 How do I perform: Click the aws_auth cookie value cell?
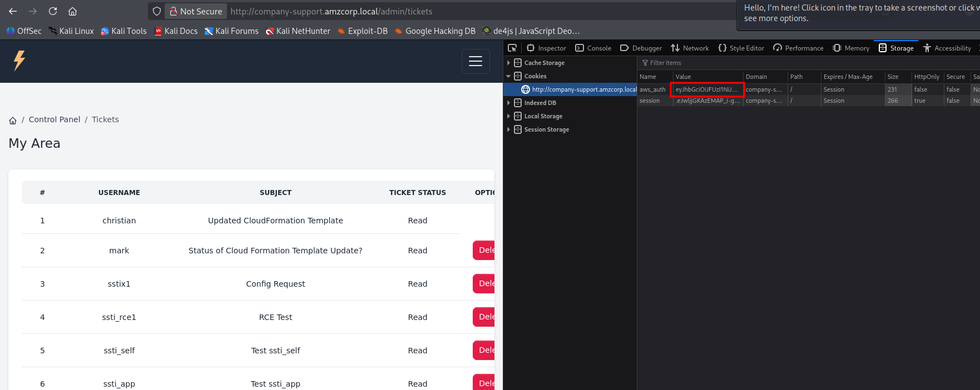pyautogui.click(x=707, y=89)
